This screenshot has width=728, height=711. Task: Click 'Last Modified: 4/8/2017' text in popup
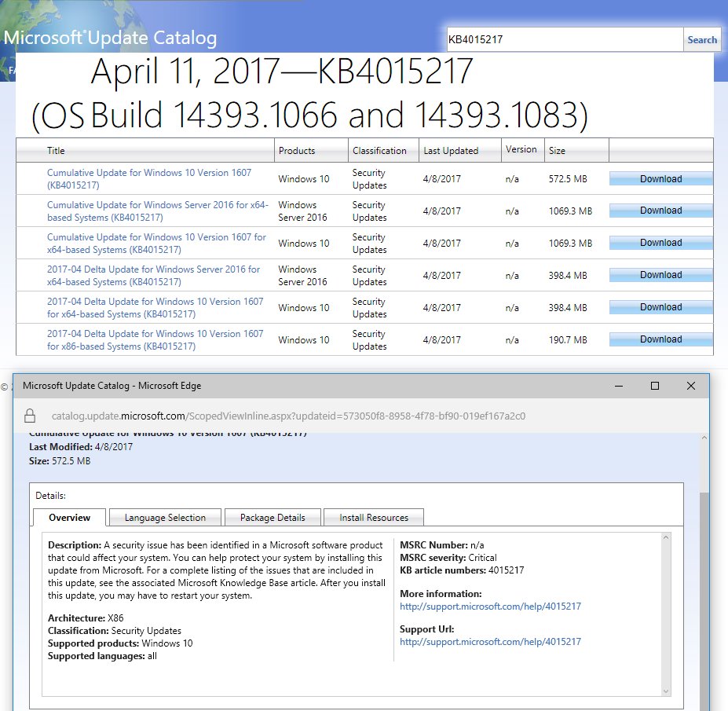click(81, 447)
